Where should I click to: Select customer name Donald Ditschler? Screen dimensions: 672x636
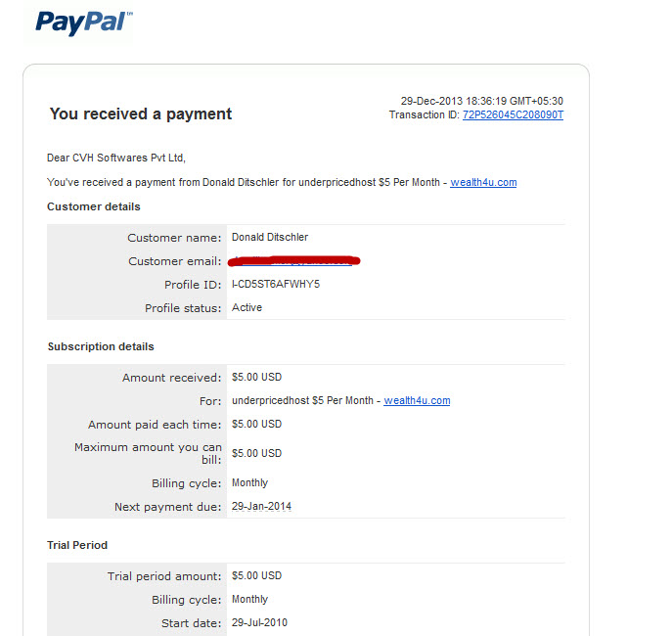coord(270,237)
